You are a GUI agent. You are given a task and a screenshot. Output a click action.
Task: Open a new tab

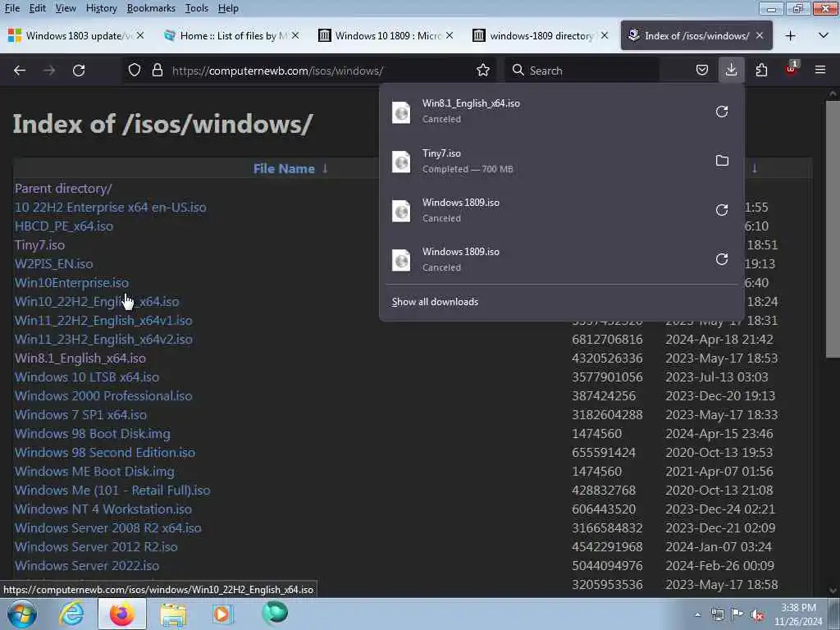pos(790,36)
